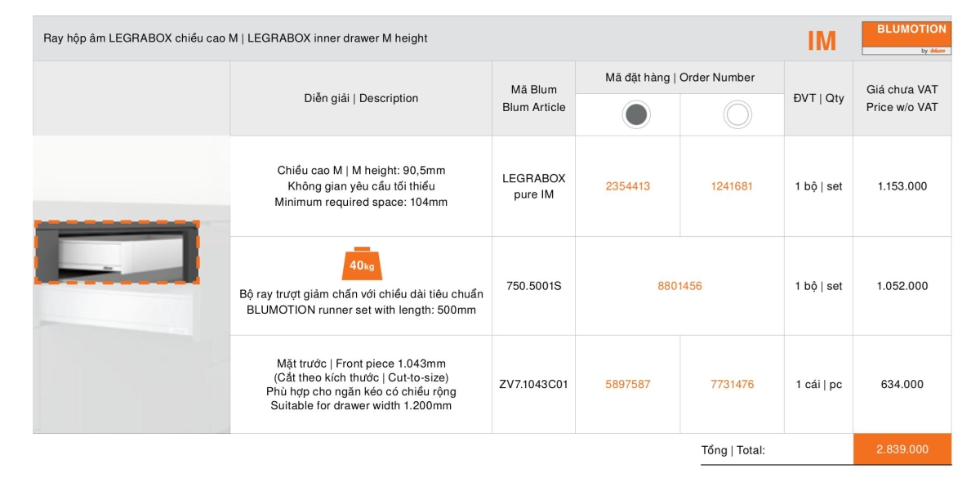
Task: Click the orange IM label
Action: pos(822,41)
